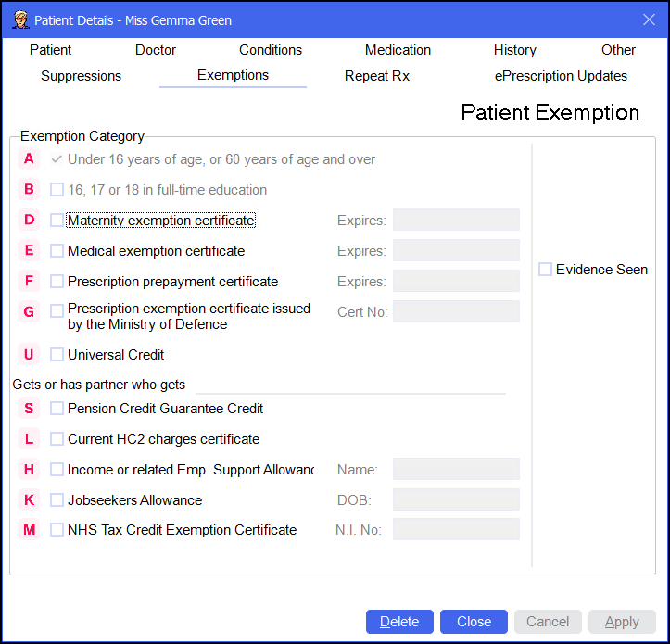The height and width of the screenshot is (644, 670).
Task: Go to the ePrescription Updates tab
Action: tap(561, 76)
